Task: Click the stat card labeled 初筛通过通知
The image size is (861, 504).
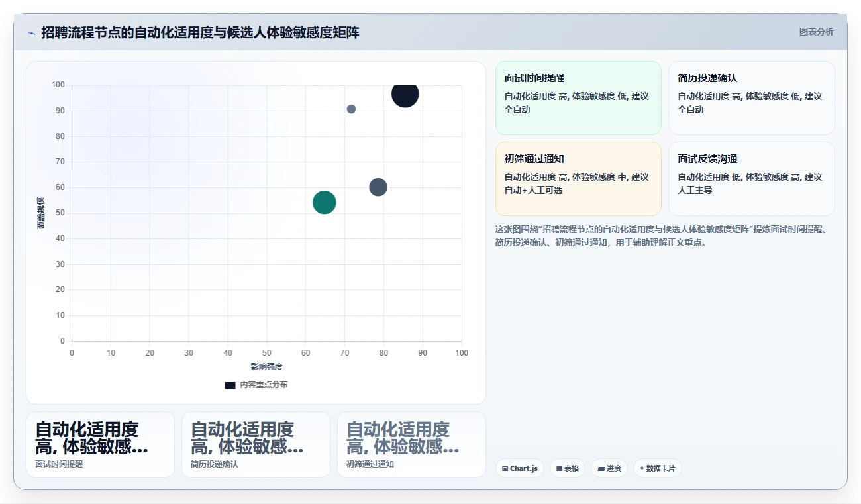Action: tap(411, 444)
